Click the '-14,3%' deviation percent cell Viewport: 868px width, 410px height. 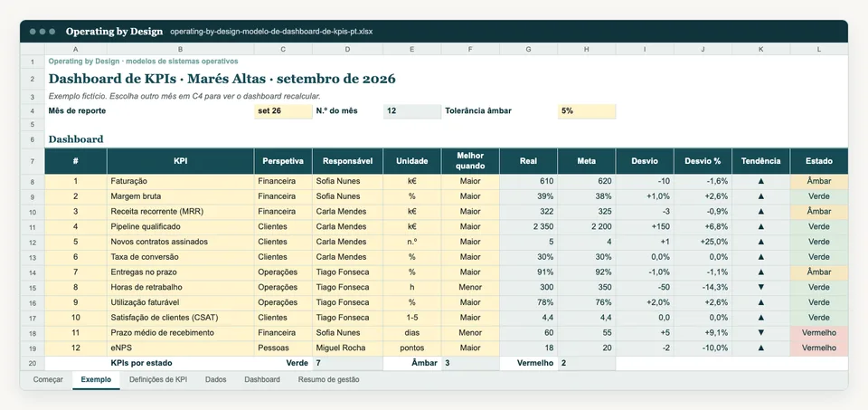point(703,288)
